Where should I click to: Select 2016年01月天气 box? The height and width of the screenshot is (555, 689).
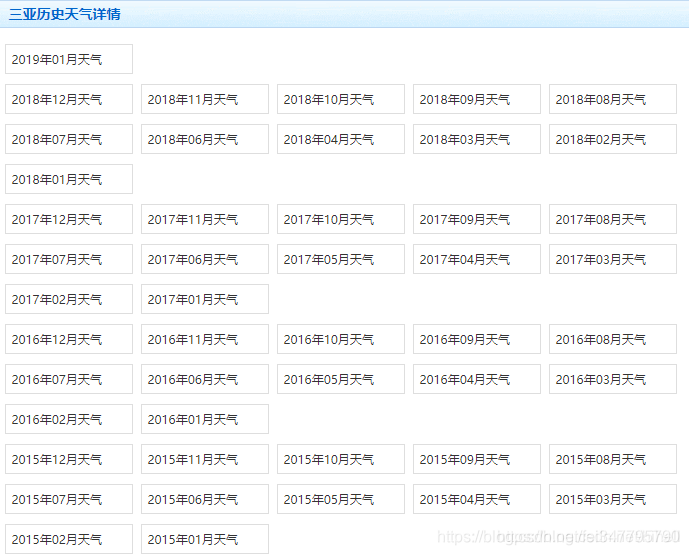(x=205, y=419)
